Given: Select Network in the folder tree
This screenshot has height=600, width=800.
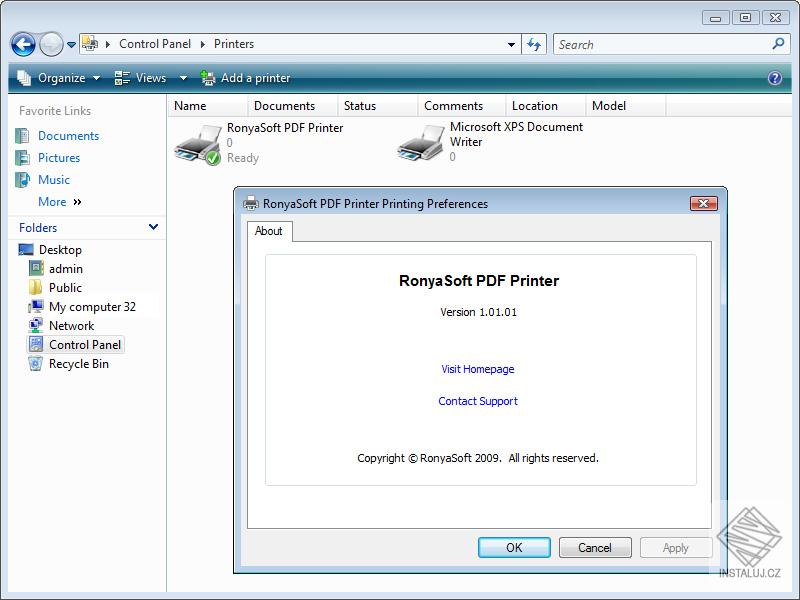Looking at the screenshot, I should 71,326.
